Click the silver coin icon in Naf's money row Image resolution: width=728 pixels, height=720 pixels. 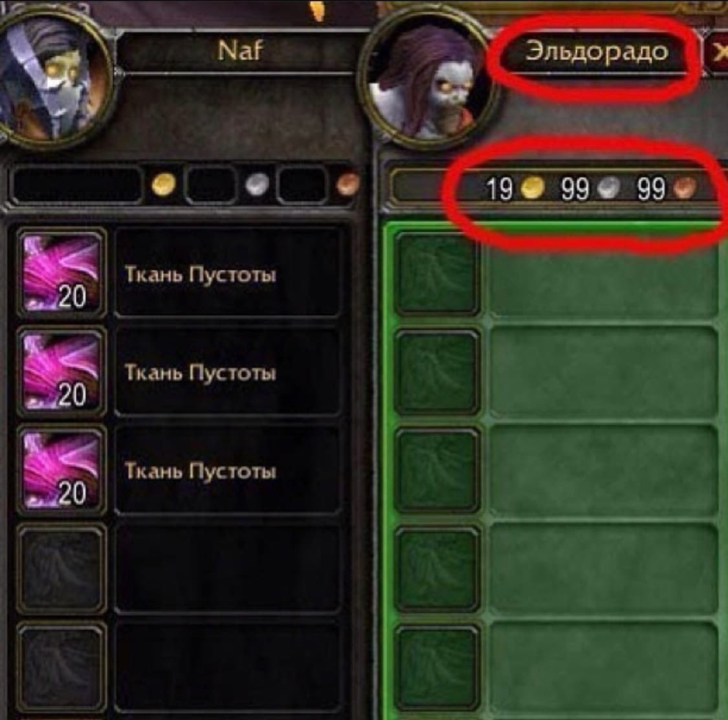[x=257, y=185]
